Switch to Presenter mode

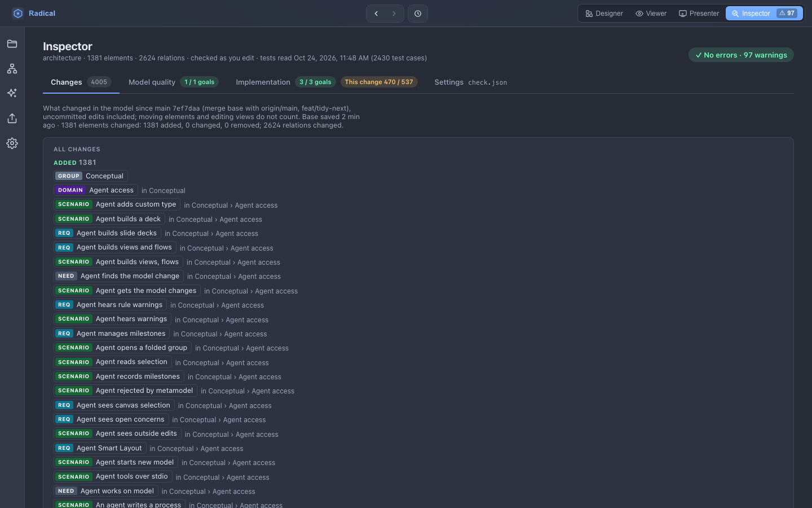point(699,14)
